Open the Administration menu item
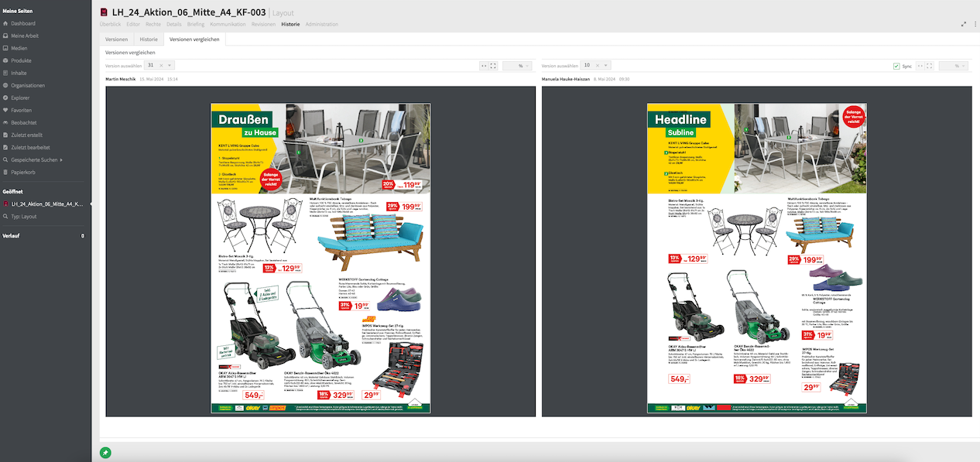The height and width of the screenshot is (462, 980). click(x=322, y=24)
